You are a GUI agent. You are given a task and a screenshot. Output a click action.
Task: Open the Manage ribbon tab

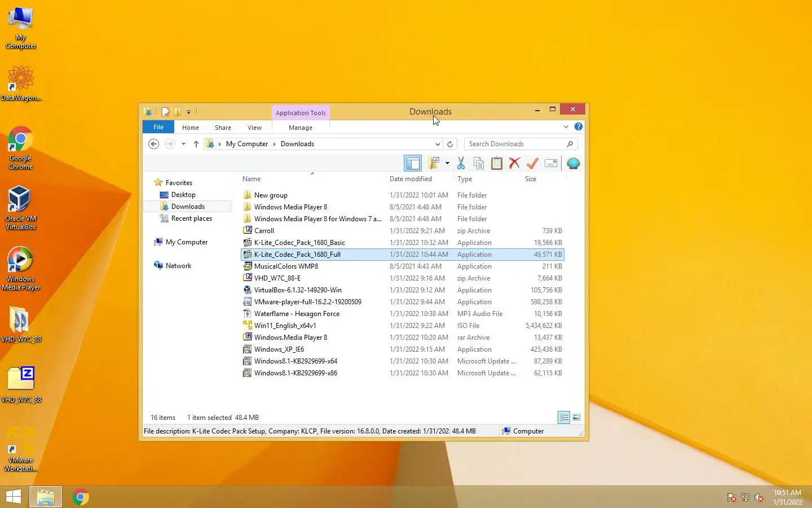pos(301,128)
